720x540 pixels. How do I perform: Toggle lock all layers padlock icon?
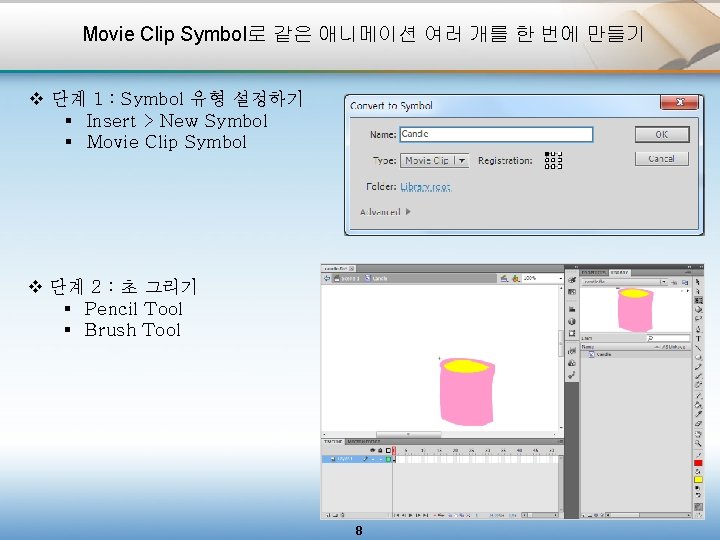(x=380, y=450)
